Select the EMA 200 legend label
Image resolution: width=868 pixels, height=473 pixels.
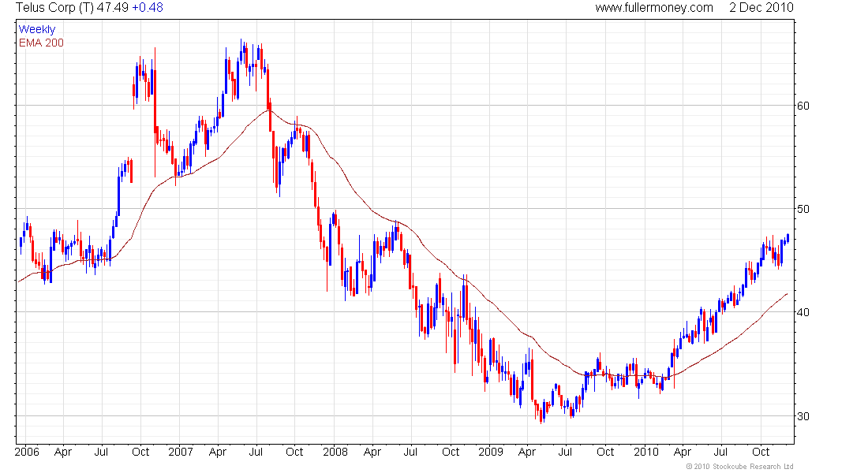coord(41,43)
